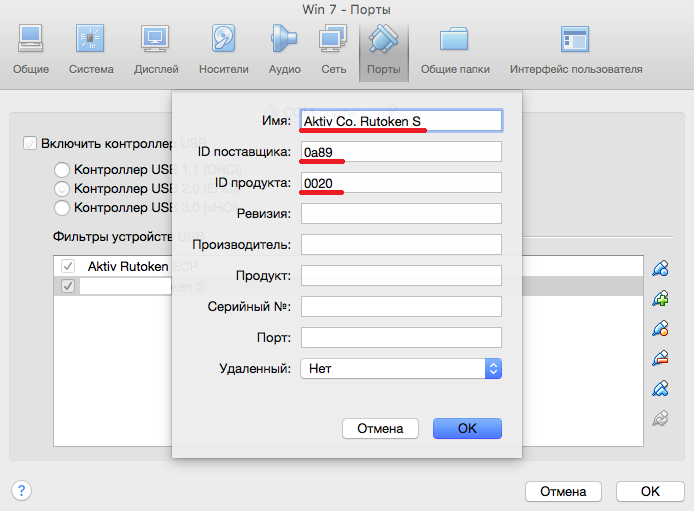The height and width of the screenshot is (511, 694).
Task: Click the add filter from device icon
Action: tap(660, 299)
